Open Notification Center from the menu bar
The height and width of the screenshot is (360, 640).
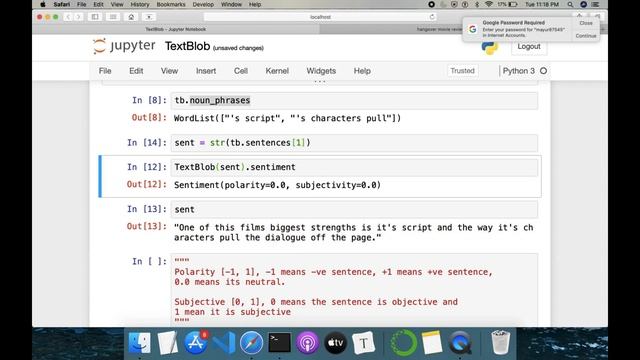click(596, 4)
